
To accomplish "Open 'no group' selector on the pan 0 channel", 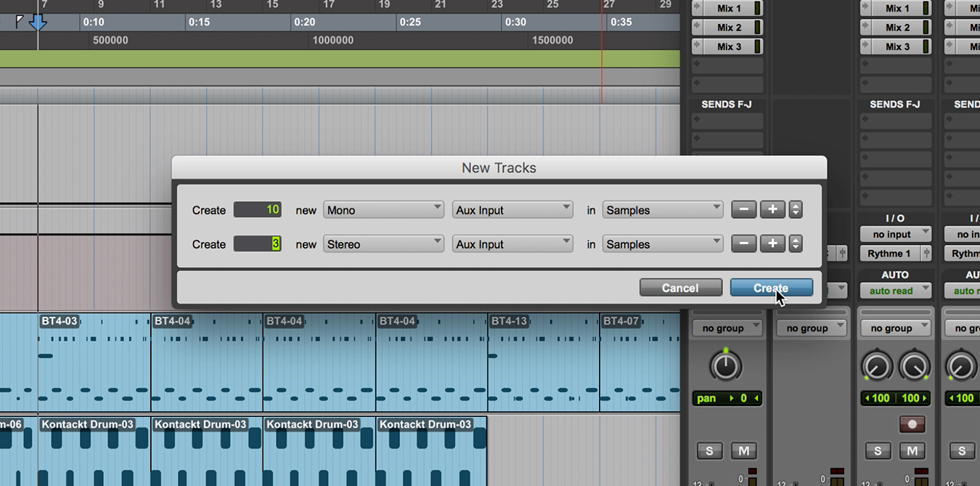I will (727, 328).
